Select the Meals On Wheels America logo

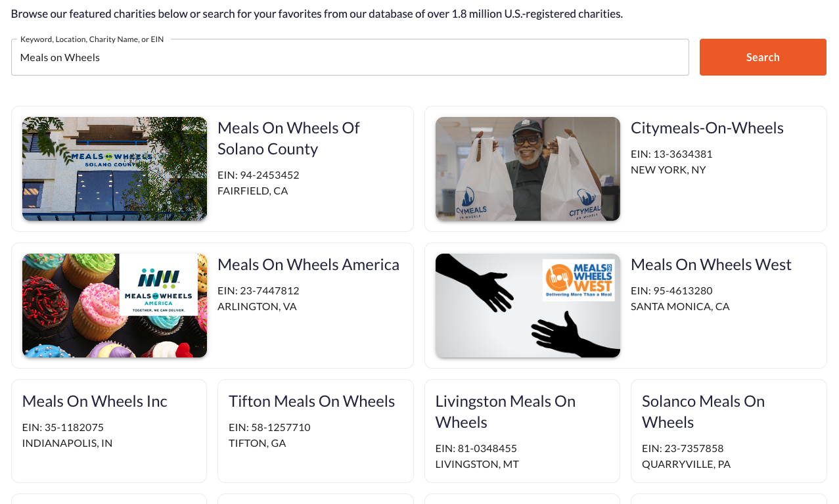158,285
